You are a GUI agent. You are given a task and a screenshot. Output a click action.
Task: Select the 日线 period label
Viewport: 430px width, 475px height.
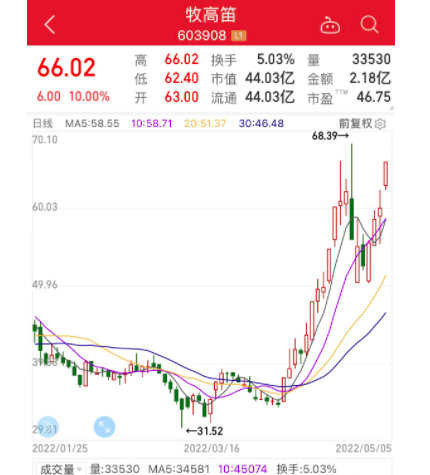tap(43, 123)
